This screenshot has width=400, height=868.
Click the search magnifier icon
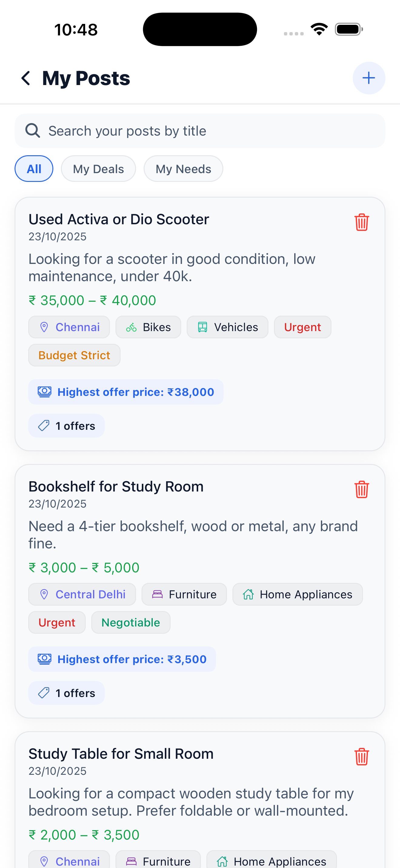[33, 131]
